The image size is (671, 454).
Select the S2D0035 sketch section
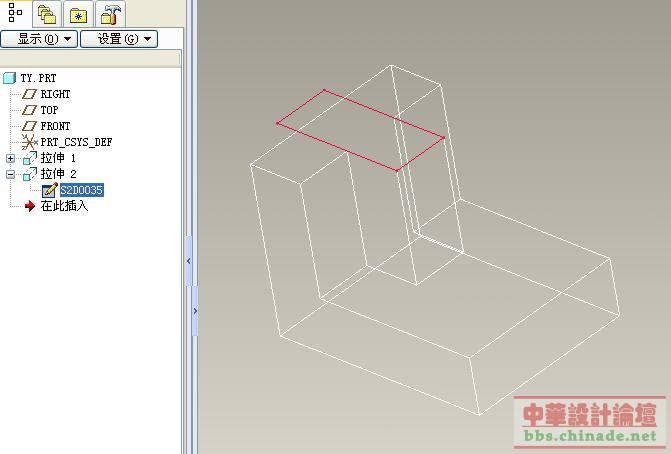coord(82,190)
